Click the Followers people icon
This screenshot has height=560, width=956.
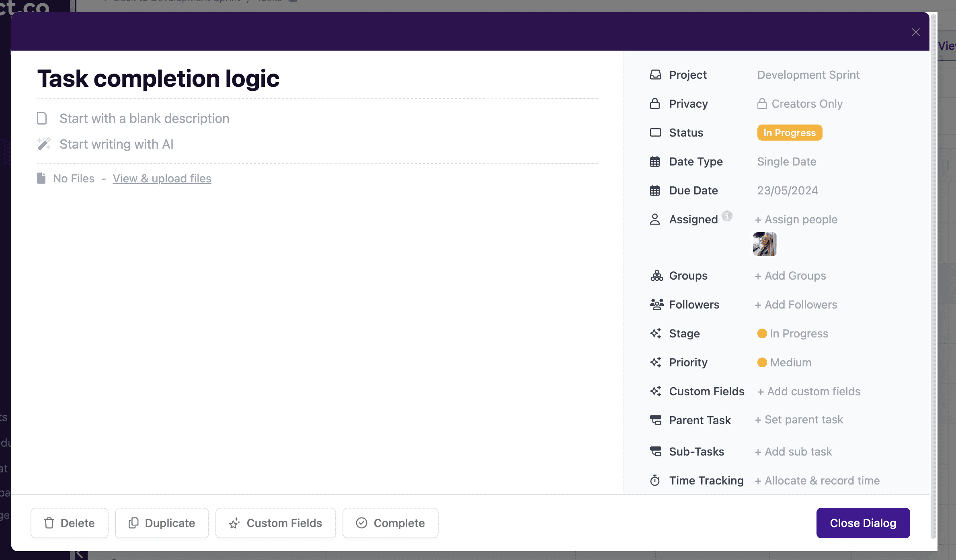pyautogui.click(x=656, y=305)
